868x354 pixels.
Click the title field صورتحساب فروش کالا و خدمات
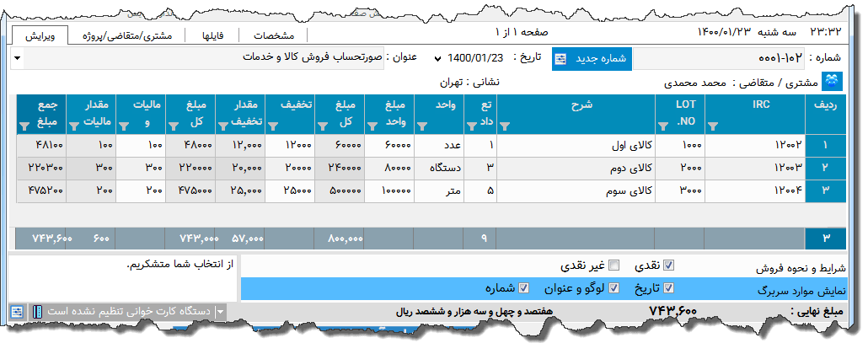click(196, 58)
